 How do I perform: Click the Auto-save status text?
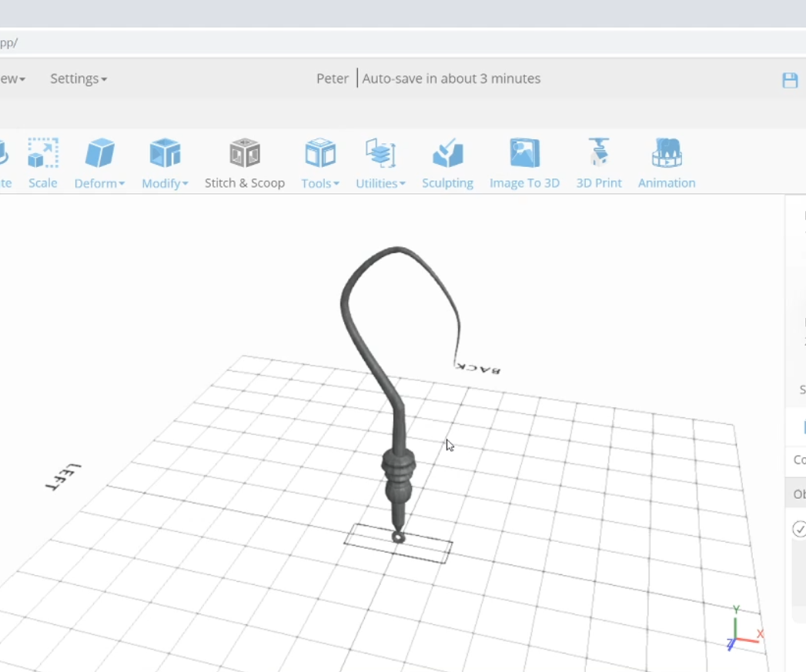point(451,79)
